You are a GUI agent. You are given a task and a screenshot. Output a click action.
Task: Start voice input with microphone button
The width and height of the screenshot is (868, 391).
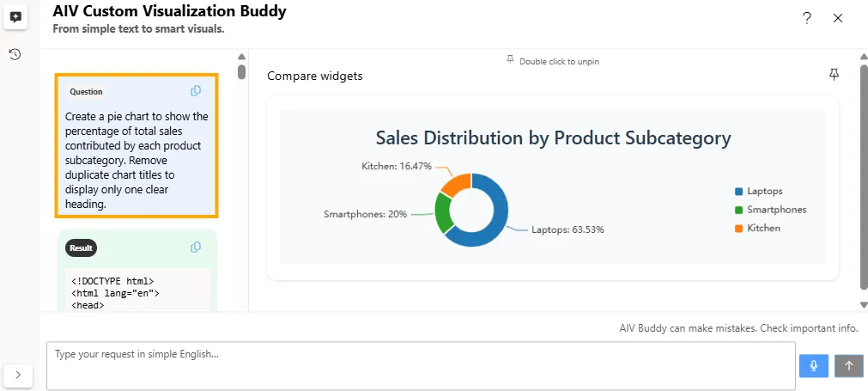click(813, 366)
